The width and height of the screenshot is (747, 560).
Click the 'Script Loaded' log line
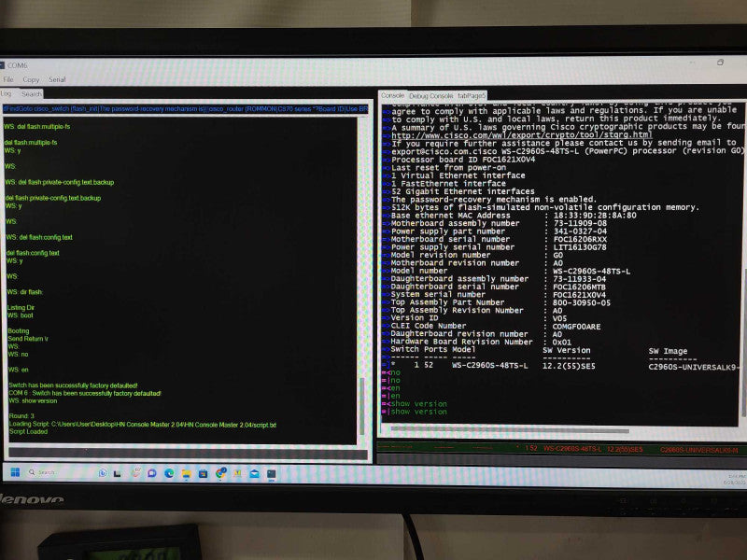click(28, 431)
